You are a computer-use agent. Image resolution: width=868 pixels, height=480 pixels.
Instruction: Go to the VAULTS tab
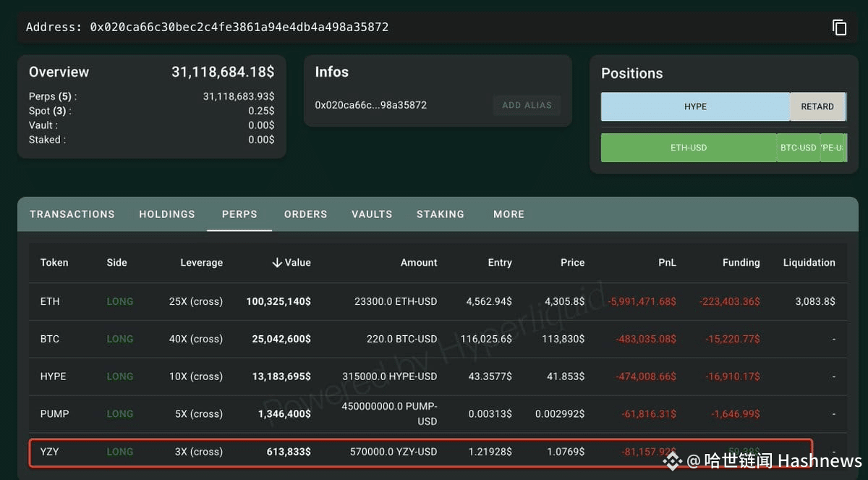click(x=372, y=214)
